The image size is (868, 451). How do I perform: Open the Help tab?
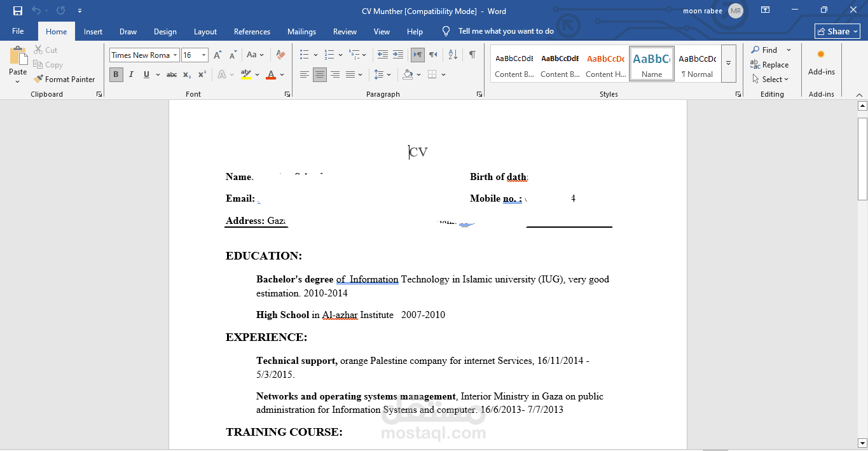(415, 31)
